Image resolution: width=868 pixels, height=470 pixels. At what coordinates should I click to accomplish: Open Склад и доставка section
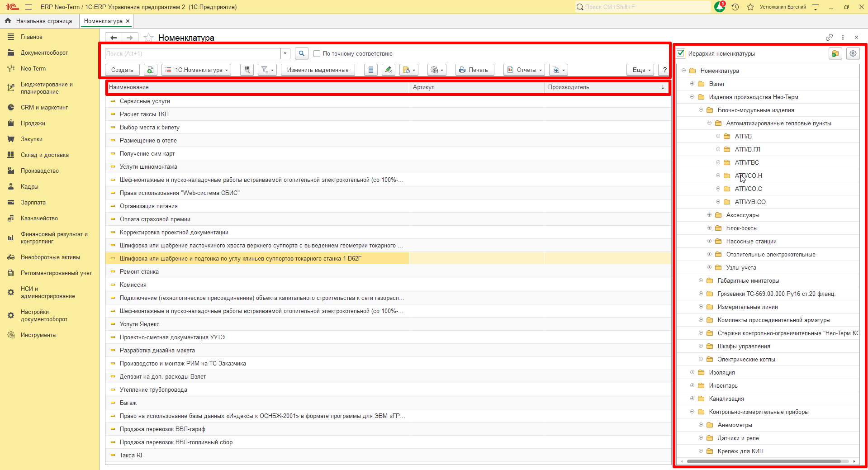tap(44, 155)
